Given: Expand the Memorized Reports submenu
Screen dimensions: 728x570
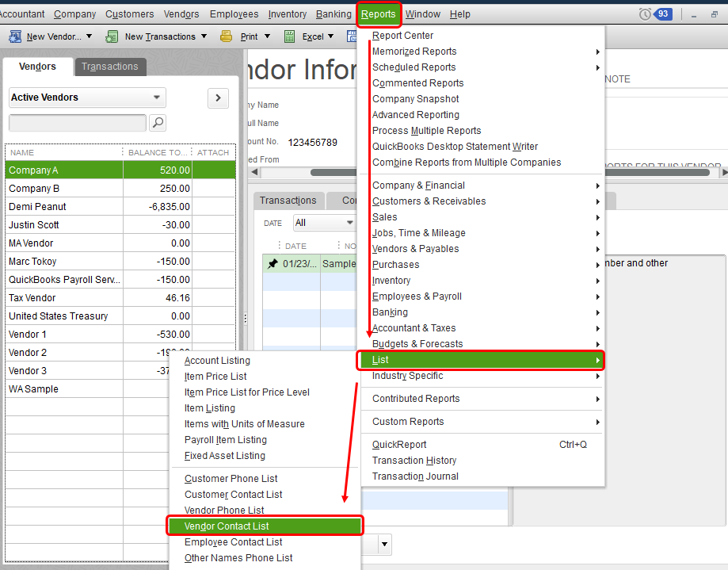Looking at the screenshot, I should (x=597, y=52).
